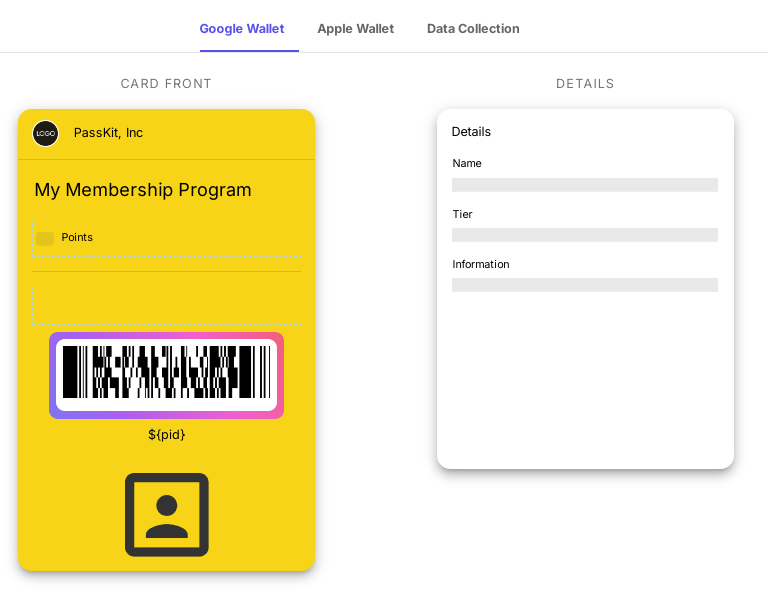Screen dimensions: 768x610
Task: Select the Information field placeholder bar
Action: coord(585,285)
